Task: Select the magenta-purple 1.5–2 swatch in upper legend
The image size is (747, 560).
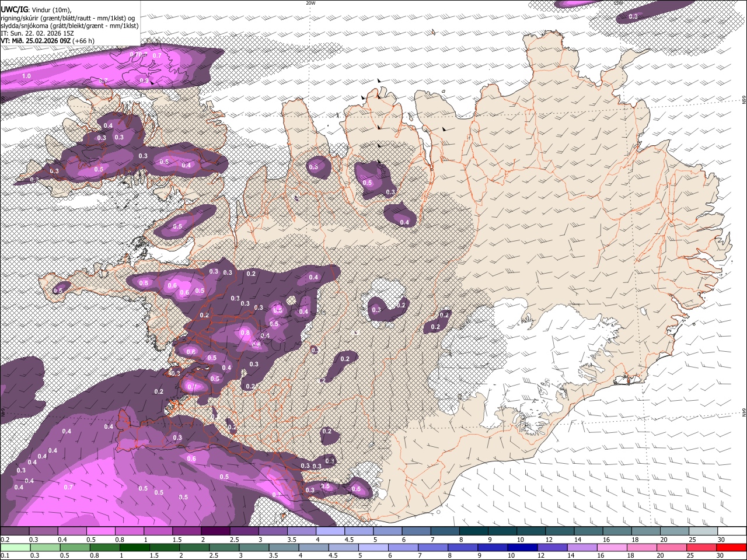Action: click(x=187, y=531)
